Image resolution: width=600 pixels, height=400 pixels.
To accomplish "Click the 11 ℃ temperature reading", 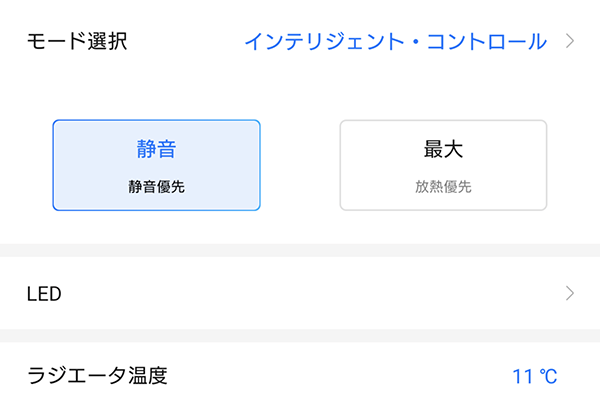I will [x=534, y=377].
